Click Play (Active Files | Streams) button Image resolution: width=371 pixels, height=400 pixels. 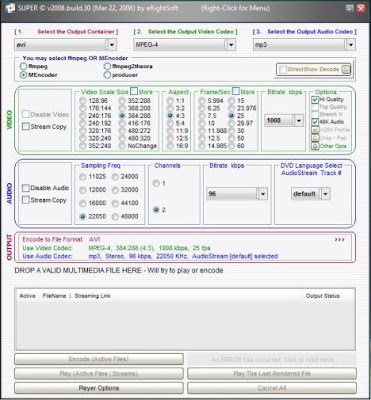pos(99,374)
